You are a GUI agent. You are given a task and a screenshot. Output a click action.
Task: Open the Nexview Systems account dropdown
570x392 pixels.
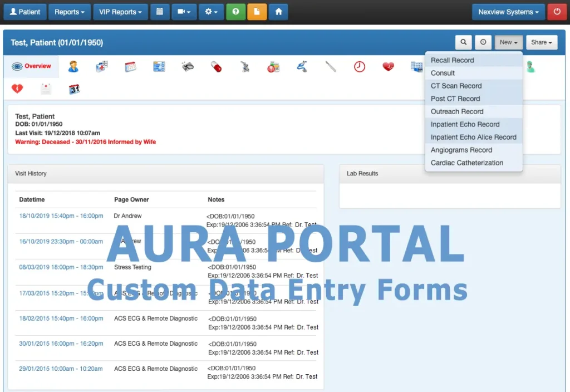508,12
